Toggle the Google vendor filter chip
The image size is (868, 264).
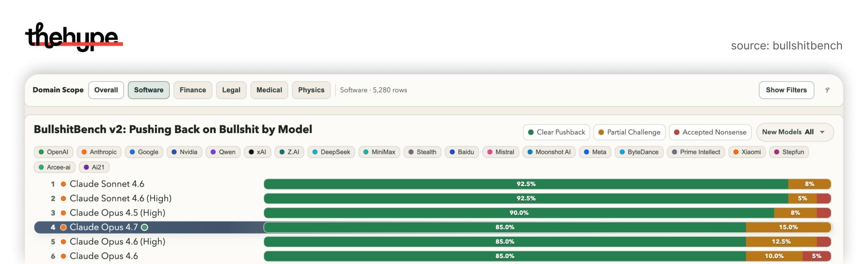(x=144, y=152)
